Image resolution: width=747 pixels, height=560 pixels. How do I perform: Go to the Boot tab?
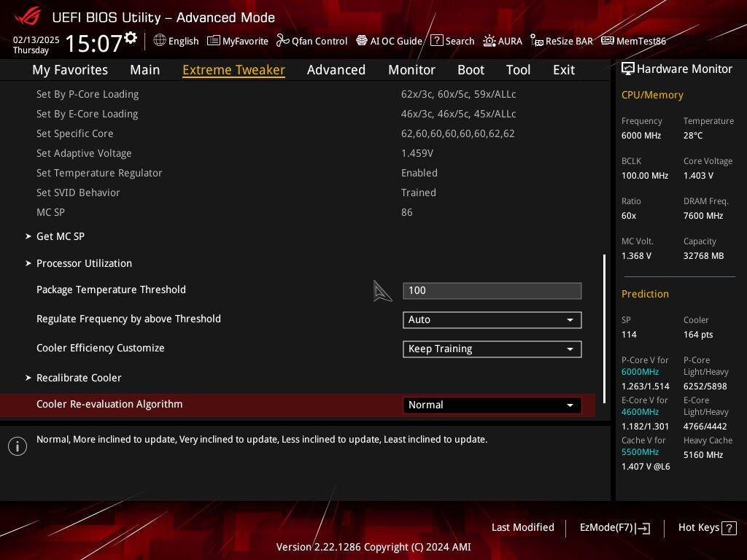click(471, 70)
